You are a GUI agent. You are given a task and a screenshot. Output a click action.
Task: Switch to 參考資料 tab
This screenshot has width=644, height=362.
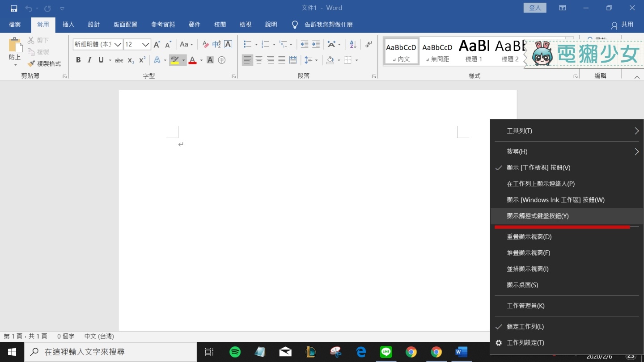(163, 25)
